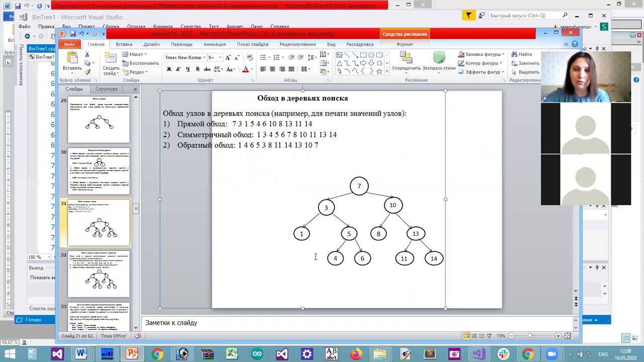The image size is (644, 362).
Task: Save presentation via quick access toolbar
Action: click(73, 34)
